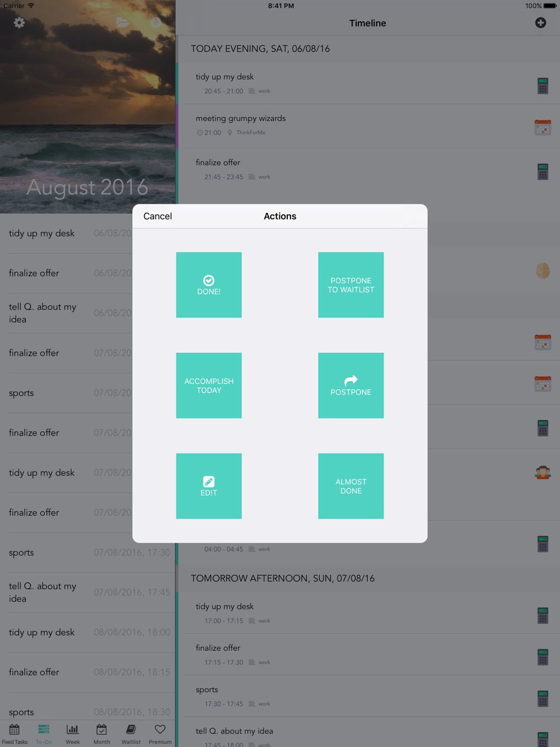560x747 pixels.
Task: Select sports task dated 07/08/2016, 17:30
Action: pos(87,553)
